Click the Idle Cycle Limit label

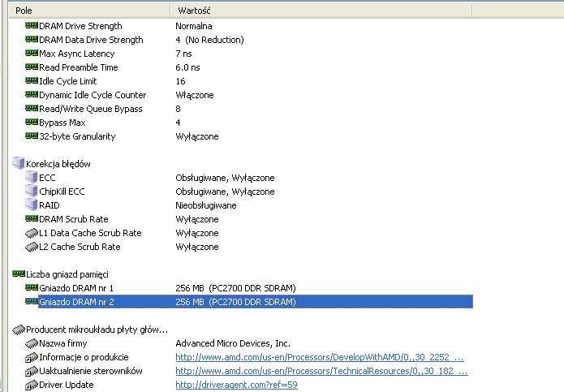[67, 81]
